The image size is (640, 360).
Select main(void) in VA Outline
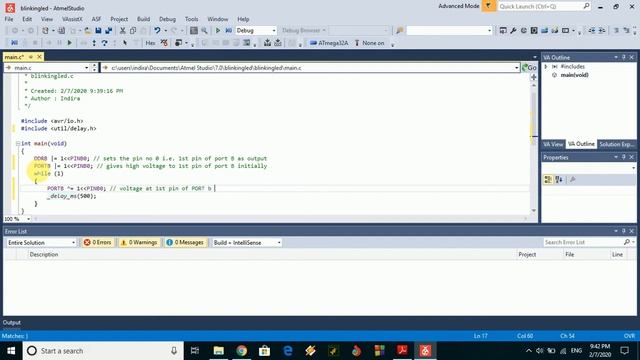point(574,75)
